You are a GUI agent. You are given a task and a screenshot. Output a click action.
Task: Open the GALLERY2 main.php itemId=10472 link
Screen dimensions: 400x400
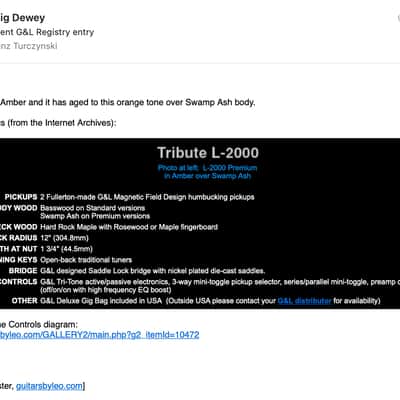[x=100, y=335]
